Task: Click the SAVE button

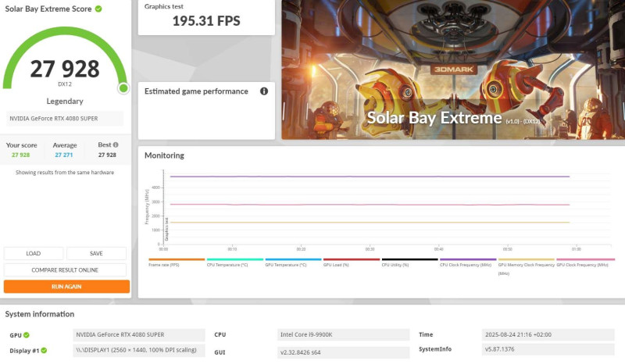Action: pos(96,254)
